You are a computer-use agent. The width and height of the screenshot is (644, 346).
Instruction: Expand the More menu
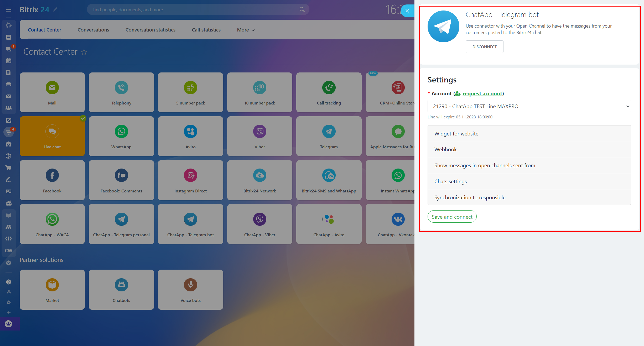tap(246, 30)
